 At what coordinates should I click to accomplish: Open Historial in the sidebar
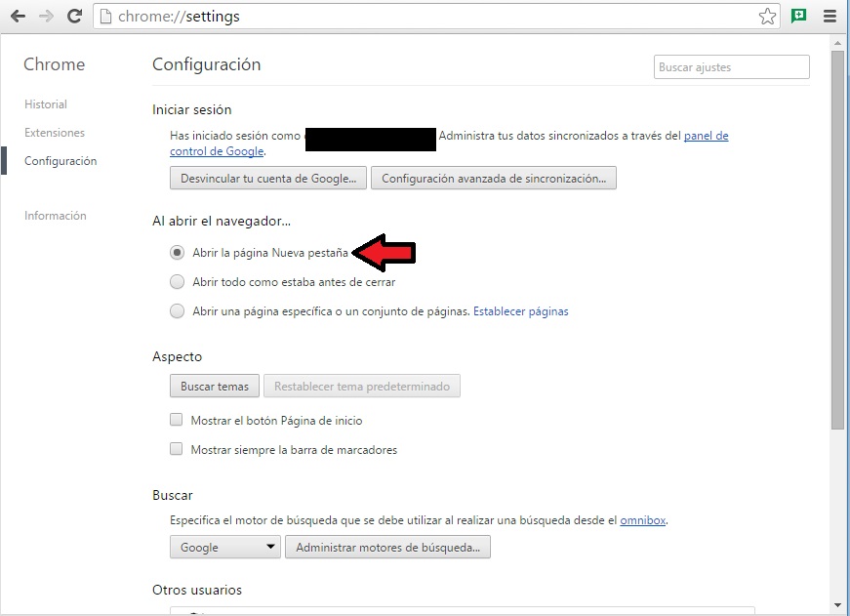click(x=46, y=104)
